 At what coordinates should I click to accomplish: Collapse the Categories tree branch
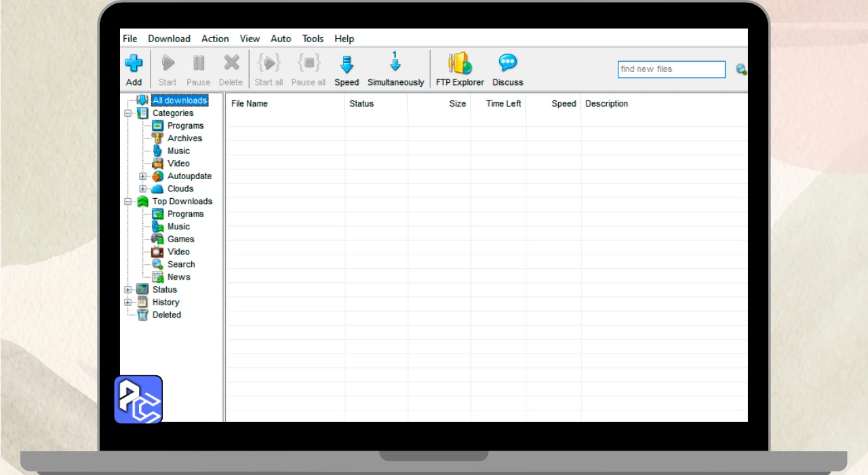pos(128,113)
